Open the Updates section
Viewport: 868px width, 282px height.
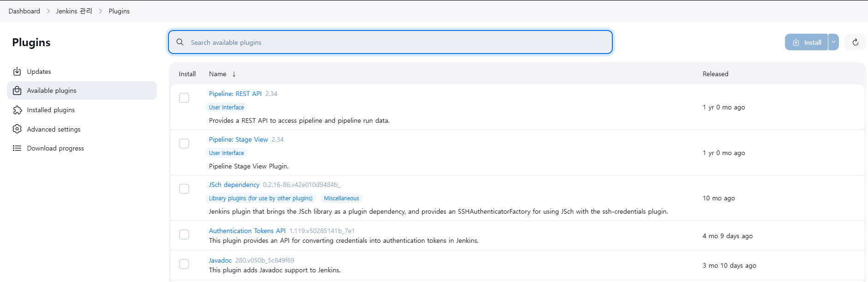pyautogui.click(x=82, y=72)
